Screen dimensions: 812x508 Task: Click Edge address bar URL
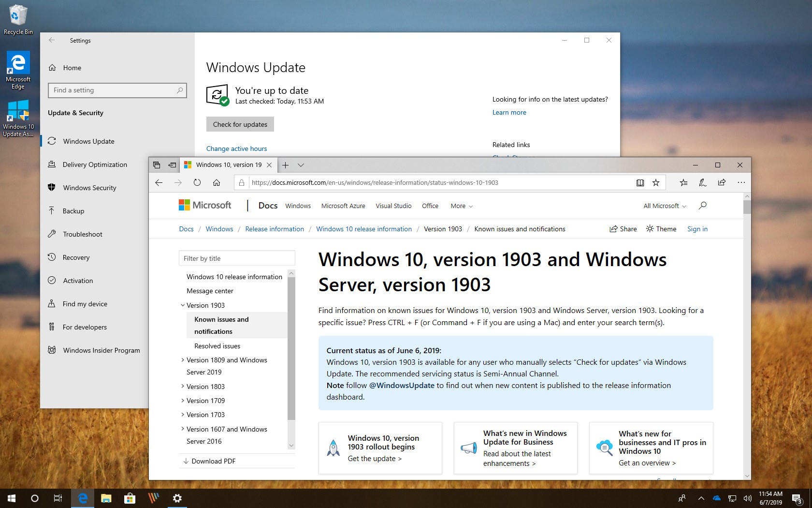[375, 182]
